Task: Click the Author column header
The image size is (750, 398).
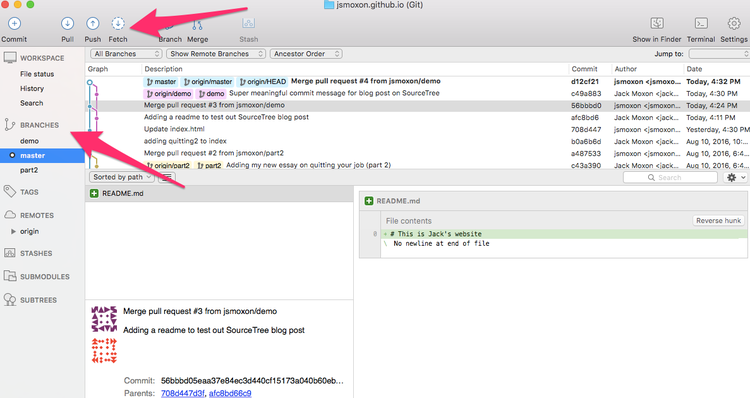Action: pos(648,69)
